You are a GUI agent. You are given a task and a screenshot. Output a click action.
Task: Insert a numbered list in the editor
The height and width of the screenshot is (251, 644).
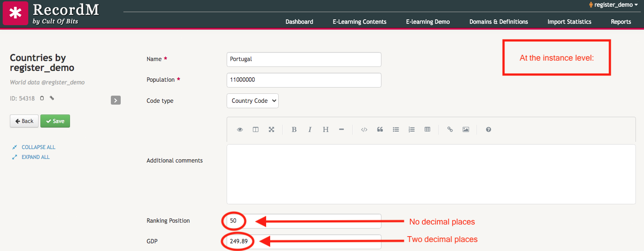click(412, 130)
